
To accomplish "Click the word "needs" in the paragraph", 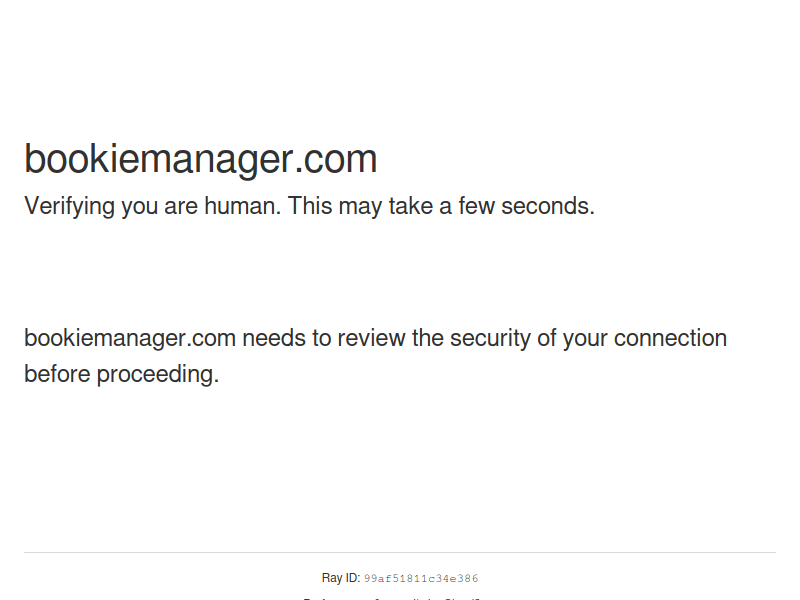I will click(273, 338).
